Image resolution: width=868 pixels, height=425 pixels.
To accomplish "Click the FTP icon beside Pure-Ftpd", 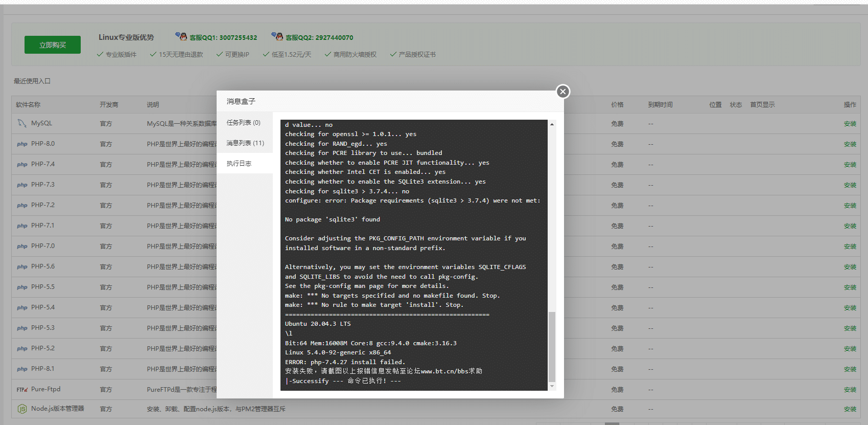I will pos(22,390).
